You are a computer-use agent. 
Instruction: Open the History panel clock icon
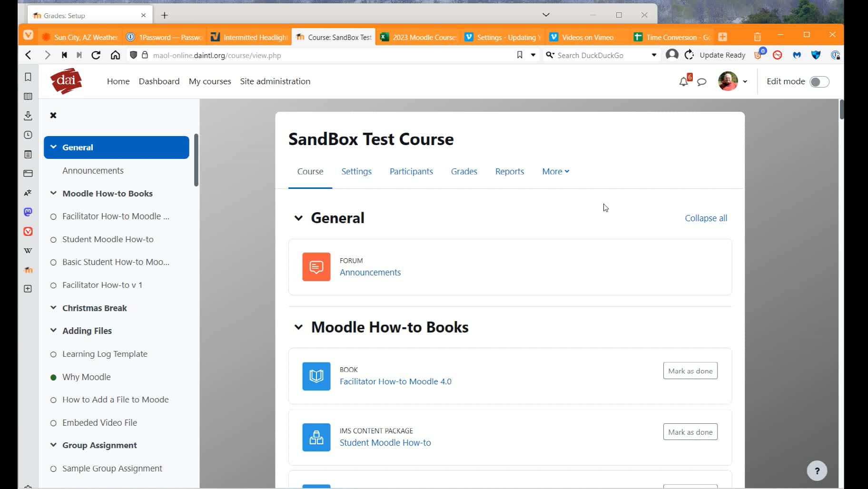[28, 135]
